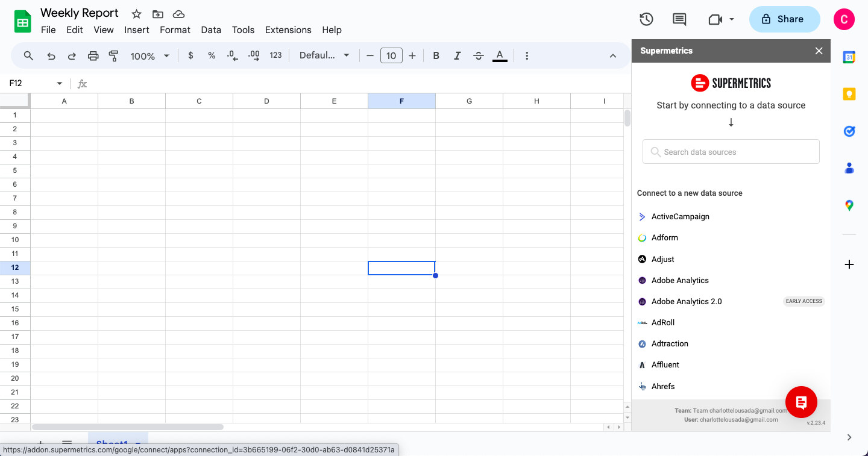Click the Share button
The height and width of the screenshot is (456, 868).
[x=784, y=19]
